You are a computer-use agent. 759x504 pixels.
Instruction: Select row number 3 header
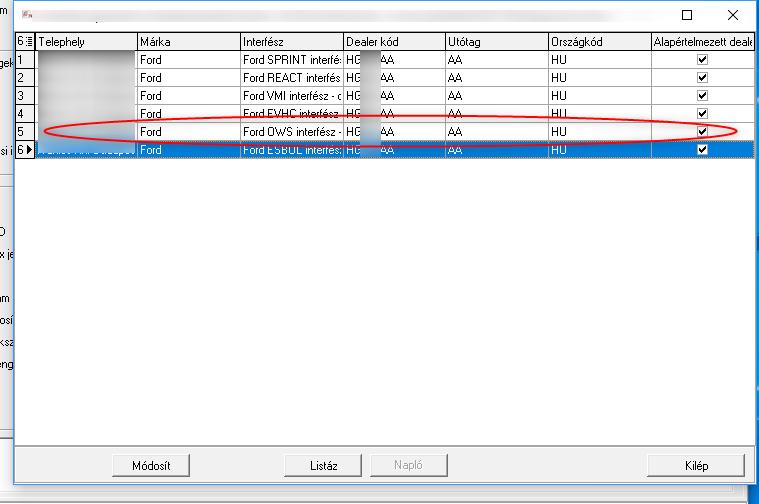[25, 95]
